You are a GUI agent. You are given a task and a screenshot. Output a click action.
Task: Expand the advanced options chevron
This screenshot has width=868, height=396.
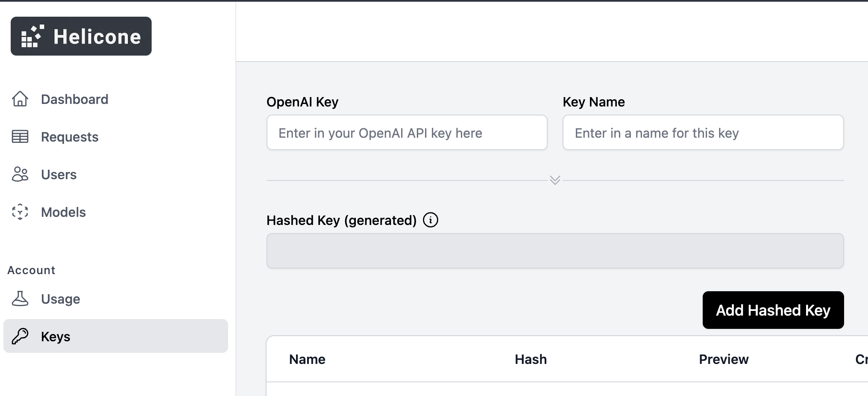[554, 180]
